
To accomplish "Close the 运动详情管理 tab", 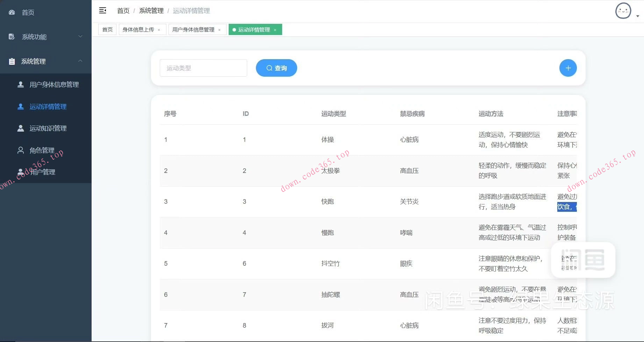I will click(275, 30).
